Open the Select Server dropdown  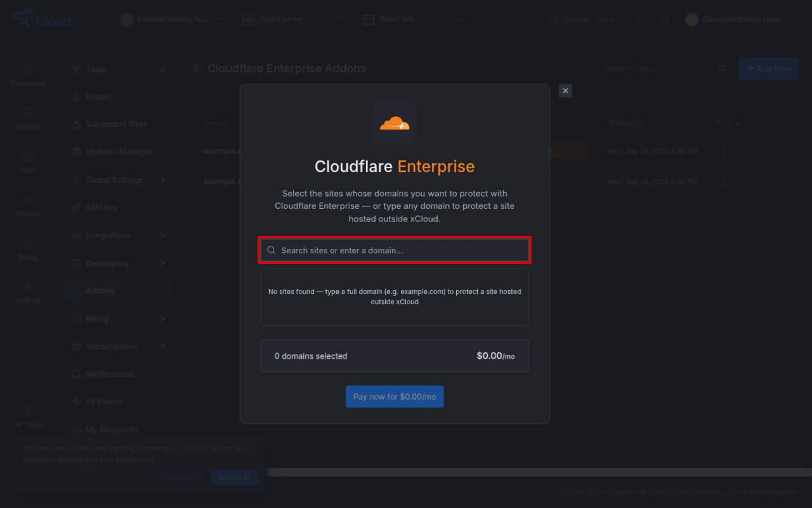coord(294,20)
